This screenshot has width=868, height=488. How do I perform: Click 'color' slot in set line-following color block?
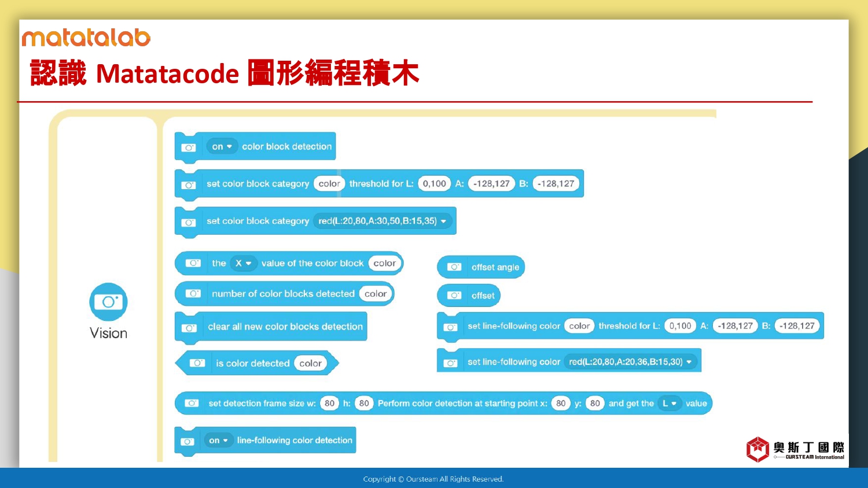point(579,326)
